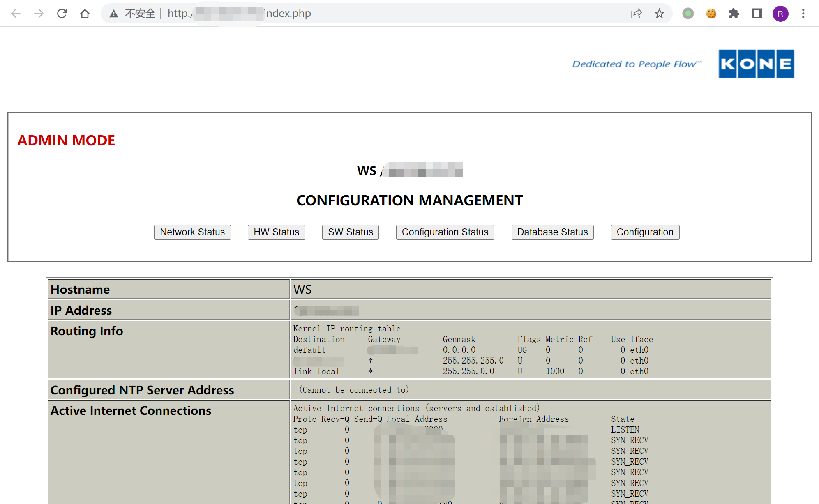Image resolution: width=819 pixels, height=504 pixels.
Task: Share this page icon
Action: click(636, 14)
